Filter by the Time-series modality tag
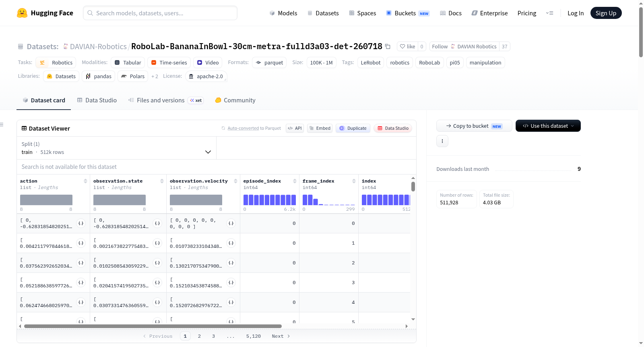Viewport: 644px width, 347px height. (x=169, y=62)
